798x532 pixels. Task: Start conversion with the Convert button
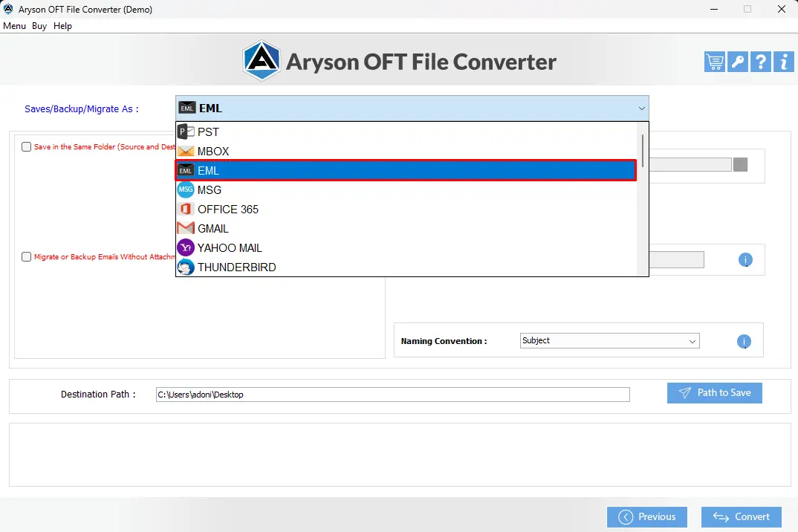point(742,517)
